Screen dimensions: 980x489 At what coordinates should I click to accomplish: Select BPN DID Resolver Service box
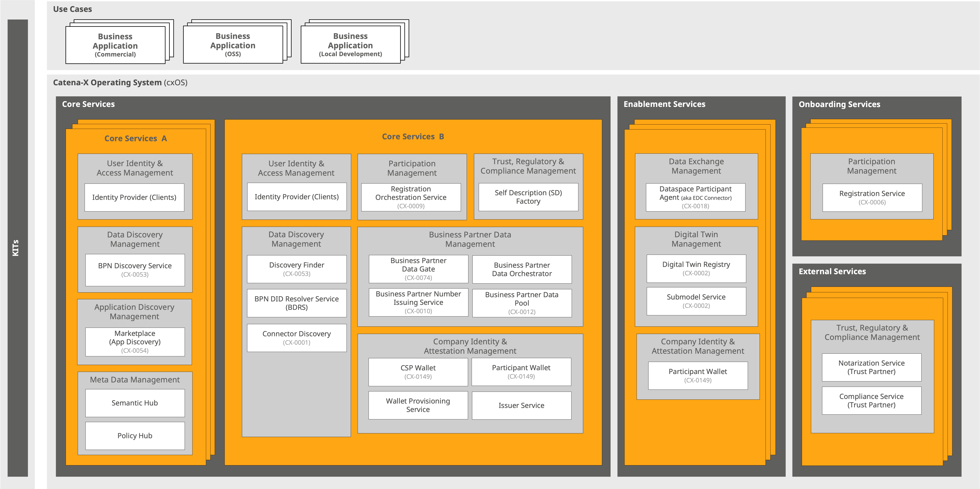click(x=296, y=303)
